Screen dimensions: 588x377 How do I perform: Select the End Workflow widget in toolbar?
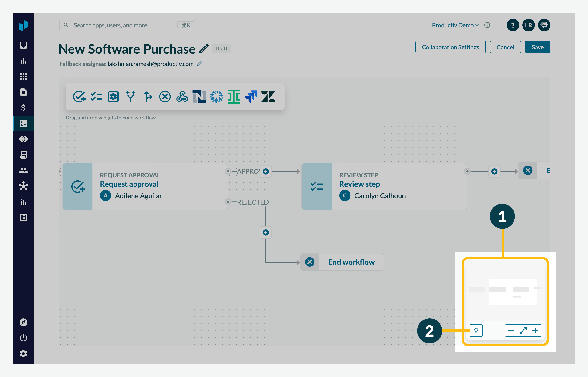(x=165, y=96)
